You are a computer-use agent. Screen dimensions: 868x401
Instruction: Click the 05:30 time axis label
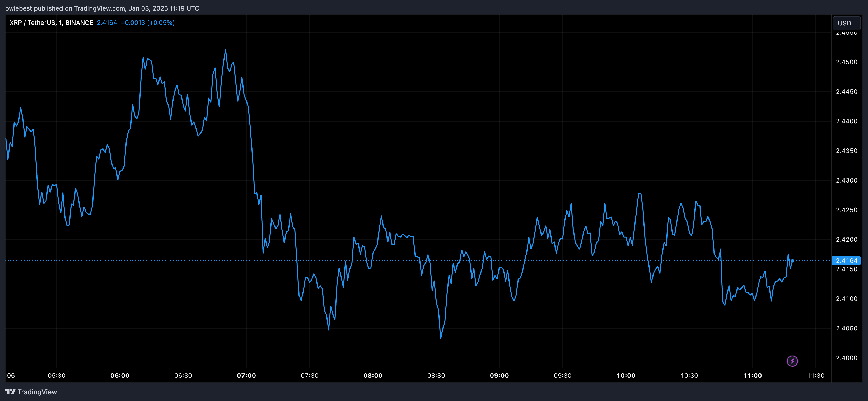(57, 375)
